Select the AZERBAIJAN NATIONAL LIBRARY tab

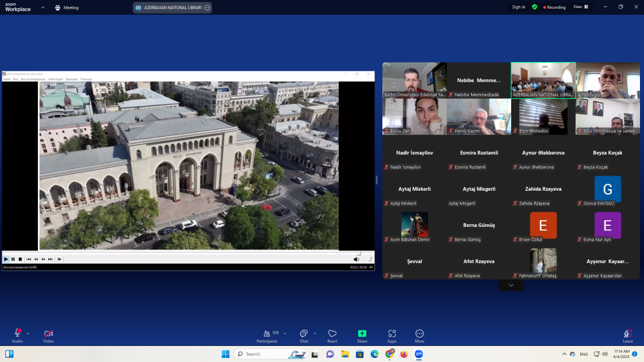tap(172, 7)
